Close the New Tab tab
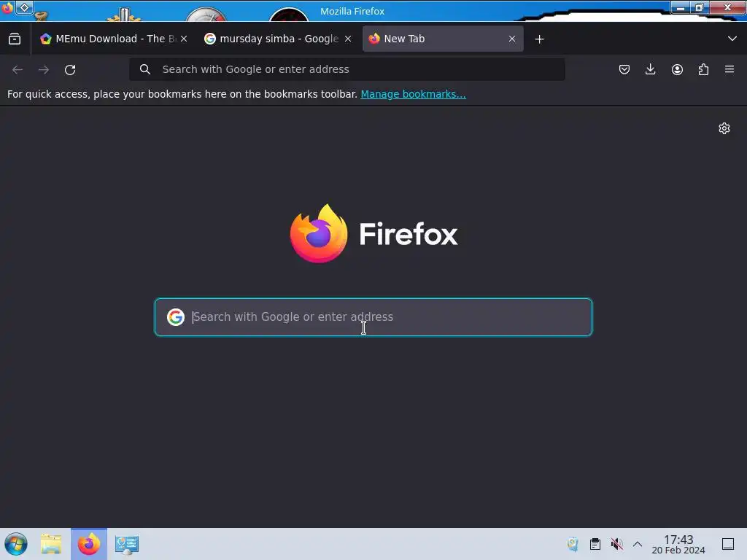Image resolution: width=747 pixels, height=560 pixels. coord(512,39)
